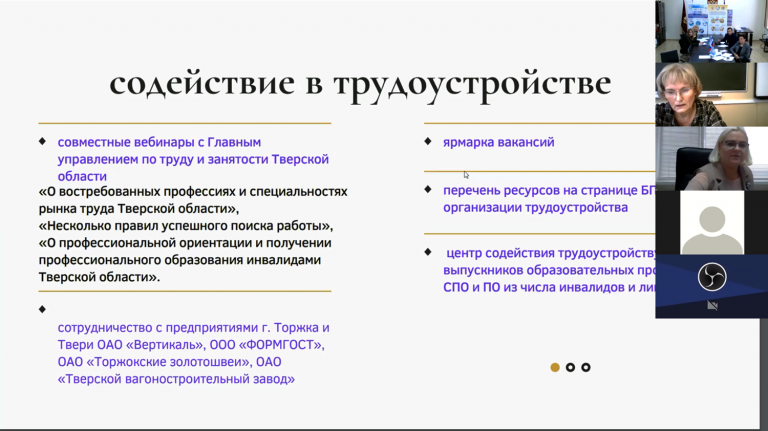Click the slide title "содействие в трудоустройстве"
This screenshot has width=768, height=431.
(x=360, y=83)
